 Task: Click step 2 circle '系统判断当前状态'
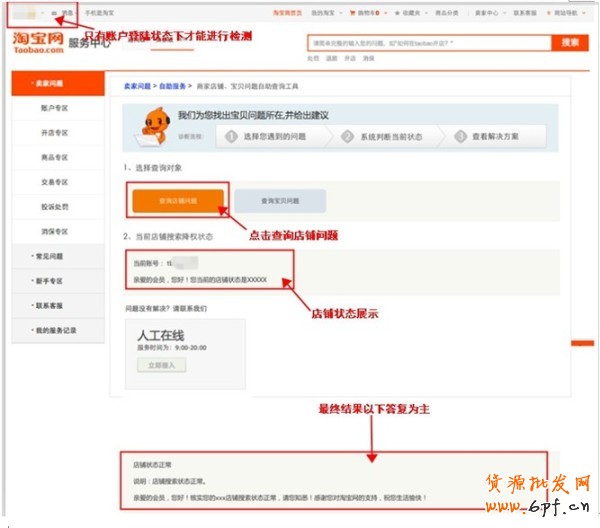348,135
